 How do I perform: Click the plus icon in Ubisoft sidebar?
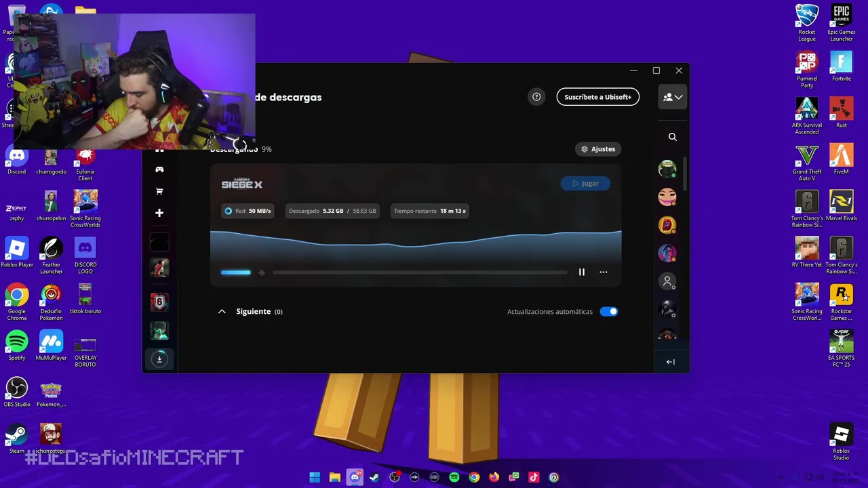(x=159, y=213)
